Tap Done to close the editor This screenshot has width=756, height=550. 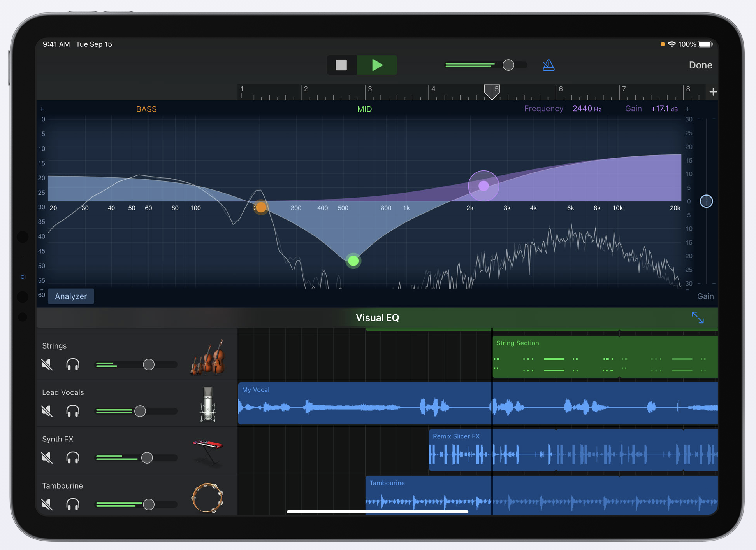(700, 65)
